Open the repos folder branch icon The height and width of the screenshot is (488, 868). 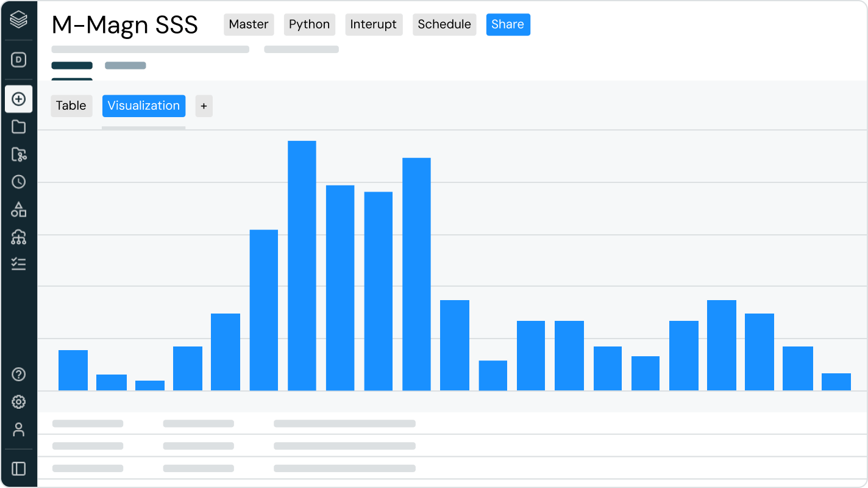click(x=19, y=154)
